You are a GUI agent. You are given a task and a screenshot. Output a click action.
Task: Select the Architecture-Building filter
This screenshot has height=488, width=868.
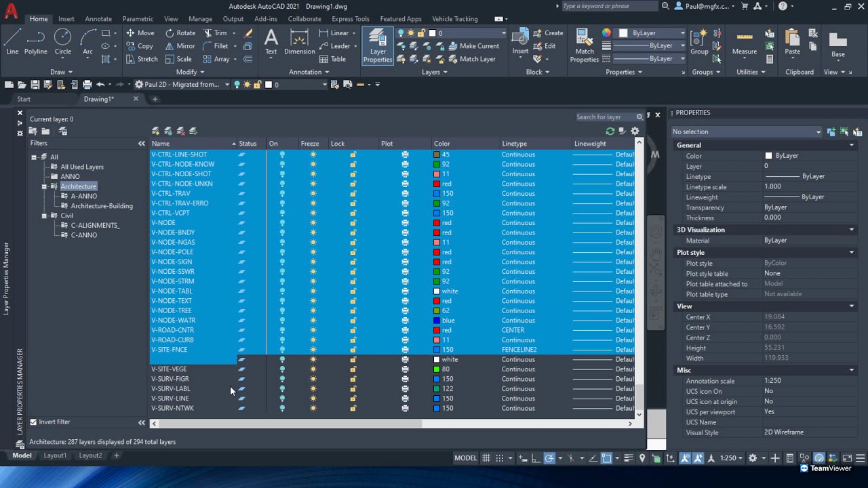pyautogui.click(x=102, y=206)
